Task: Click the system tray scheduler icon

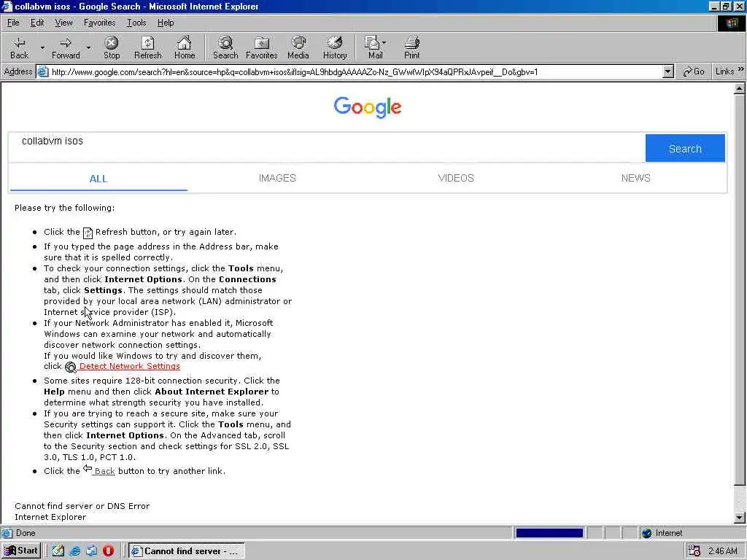Action: pos(694,551)
